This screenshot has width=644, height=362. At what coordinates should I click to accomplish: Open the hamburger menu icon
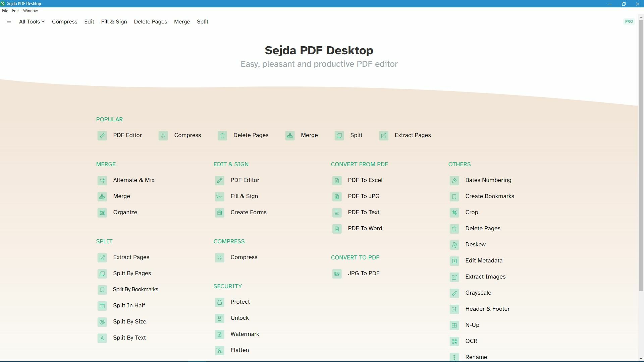point(9,21)
